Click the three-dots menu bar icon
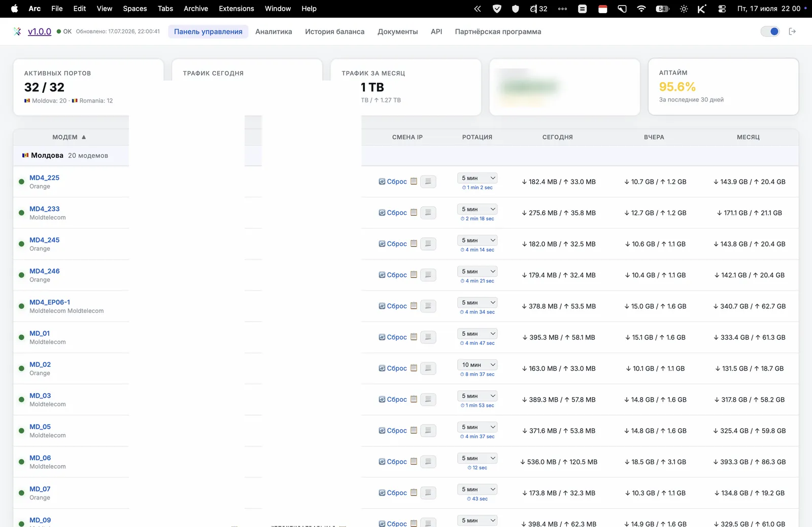812x527 pixels. pyautogui.click(x=562, y=9)
